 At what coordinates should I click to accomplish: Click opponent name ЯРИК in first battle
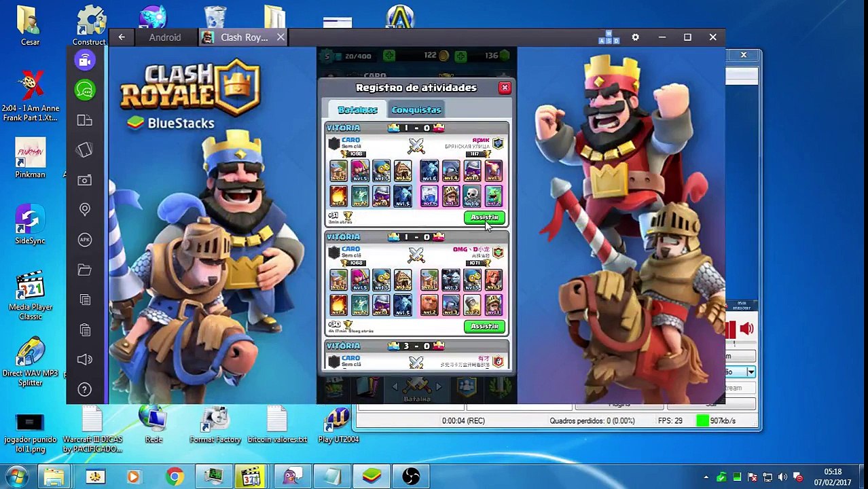coord(480,140)
